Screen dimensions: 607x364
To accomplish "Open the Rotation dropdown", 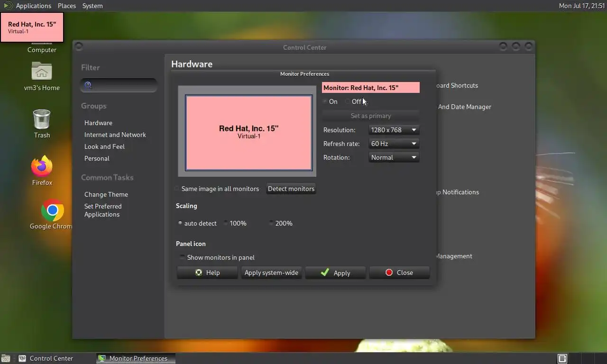I will tap(394, 157).
